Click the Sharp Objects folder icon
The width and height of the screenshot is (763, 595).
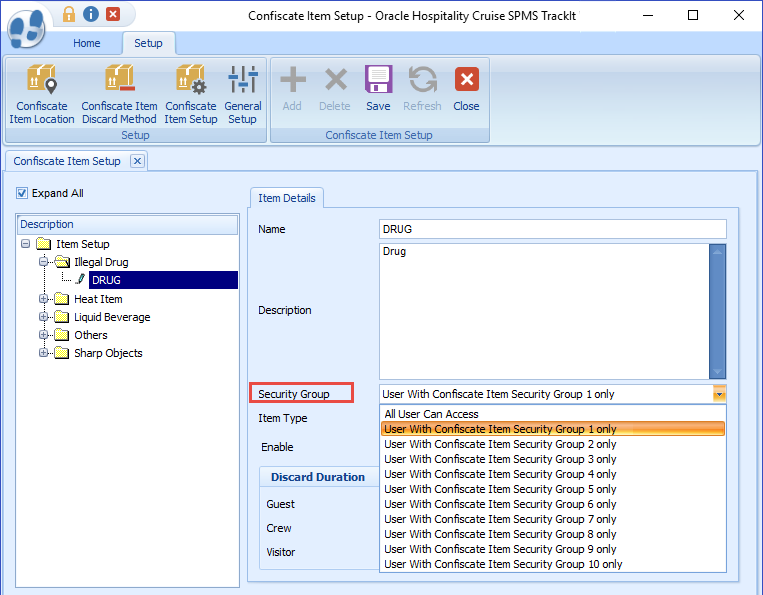pyautogui.click(x=61, y=353)
